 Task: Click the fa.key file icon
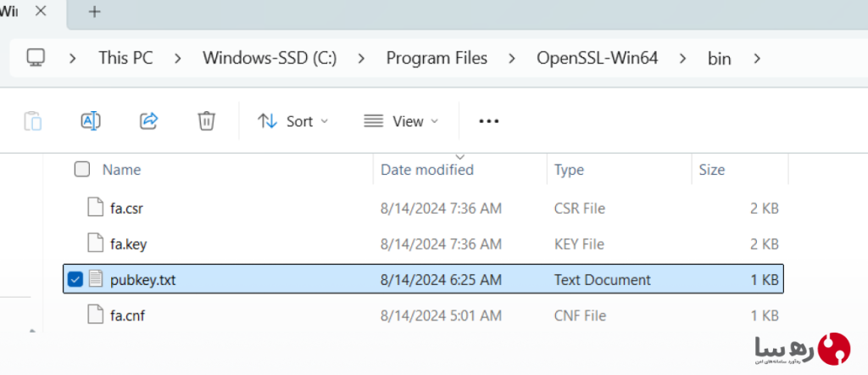tap(96, 243)
